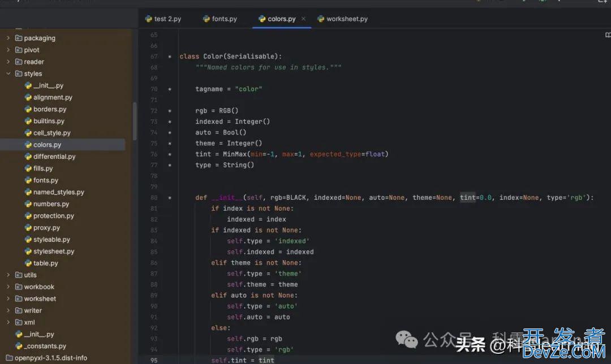Image resolution: width=611 pixels, height=364 pixels.
Task: Click Python icon beside proxy.py
Action: click(x=28, y=228)
